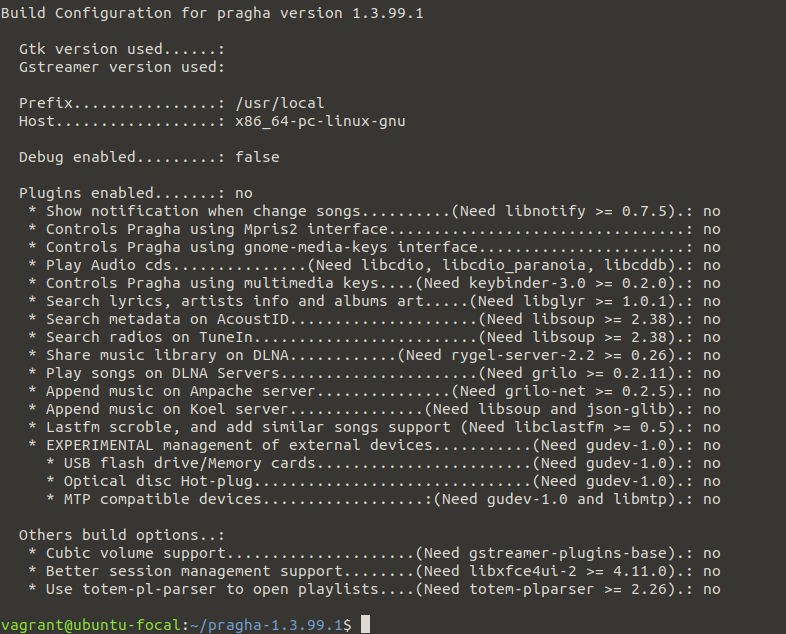Click the MTP compatible devices line

click(383, 500)
